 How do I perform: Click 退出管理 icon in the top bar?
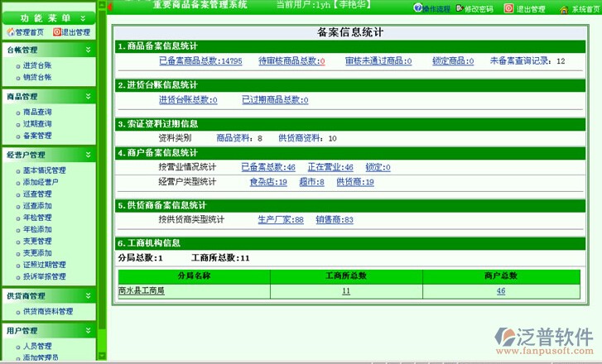509,8
